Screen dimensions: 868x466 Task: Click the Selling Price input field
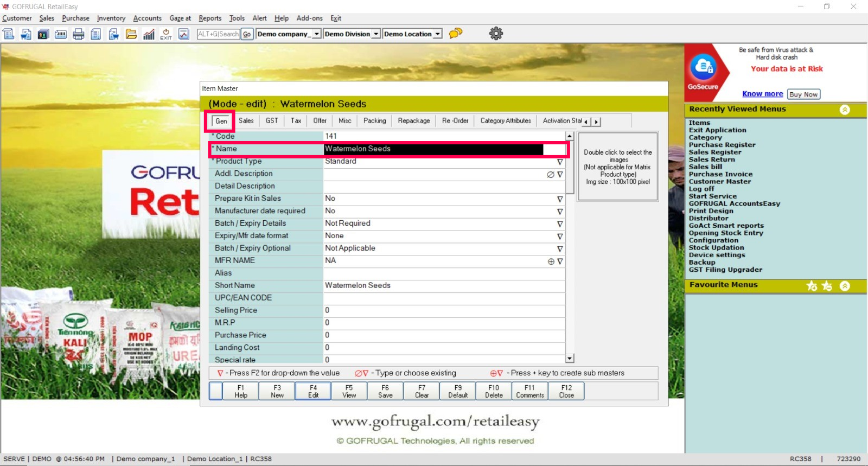[x=443, y=310]
